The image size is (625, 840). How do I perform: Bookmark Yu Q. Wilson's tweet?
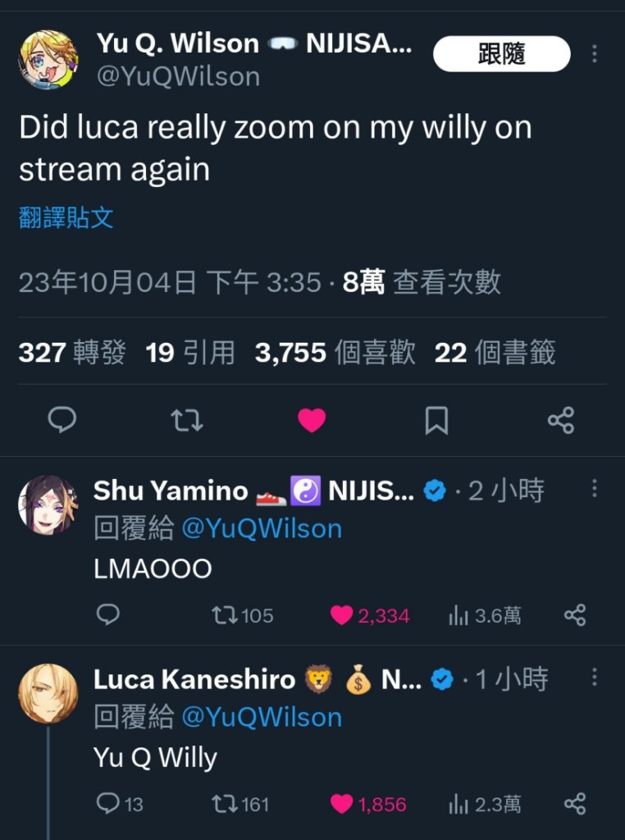tap(436, 420)
